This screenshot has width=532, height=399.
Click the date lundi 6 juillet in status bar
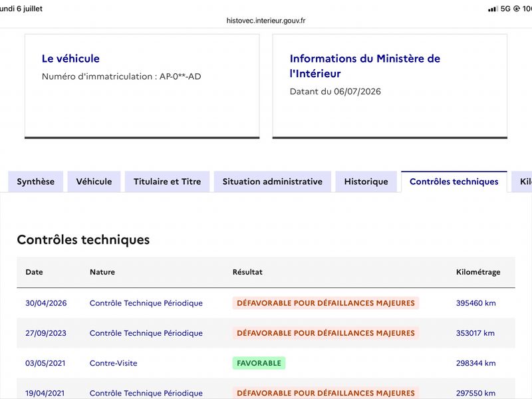point(21,9)
